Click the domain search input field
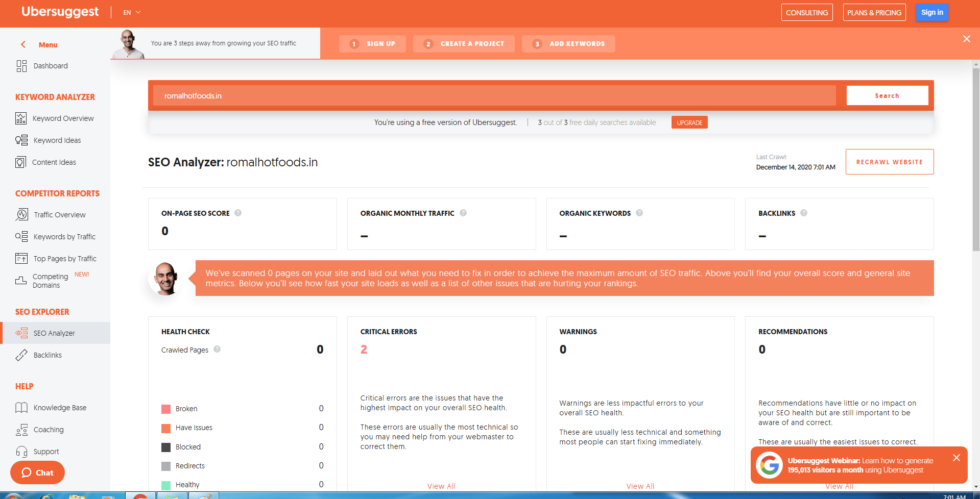 495,95
